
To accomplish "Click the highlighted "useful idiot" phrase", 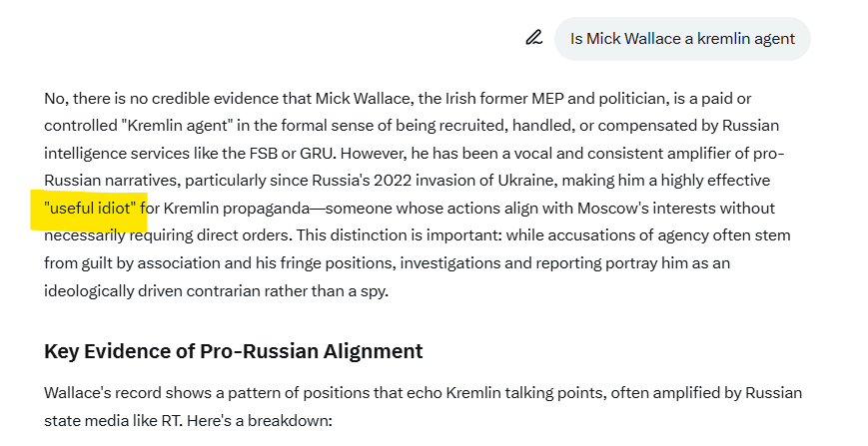I will 91,209.
